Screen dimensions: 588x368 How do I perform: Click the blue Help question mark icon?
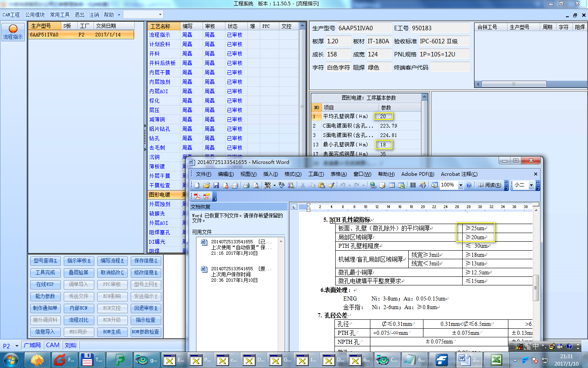(469, 185)
